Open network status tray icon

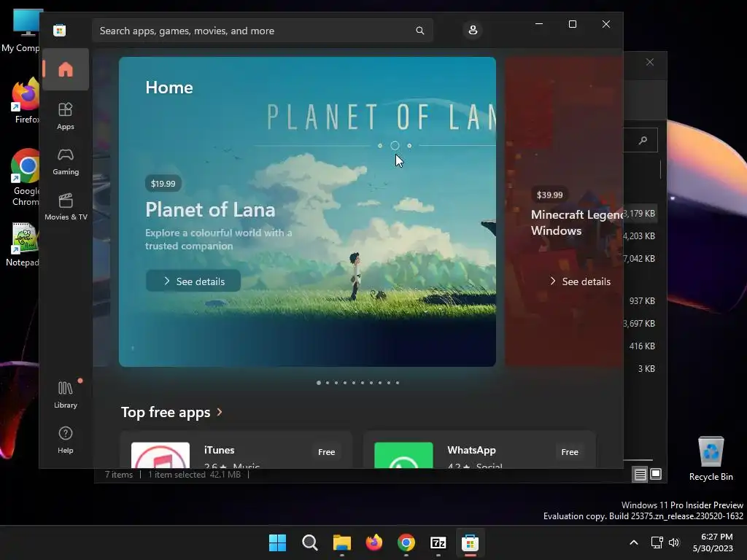point(657,542)
